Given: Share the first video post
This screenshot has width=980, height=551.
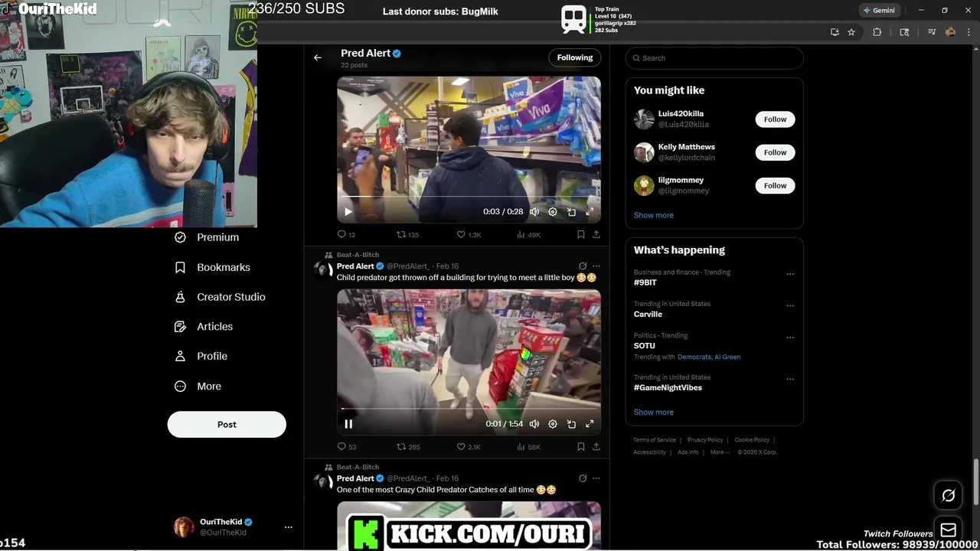Looking at the screenshot, I should [x=596, y=235].
